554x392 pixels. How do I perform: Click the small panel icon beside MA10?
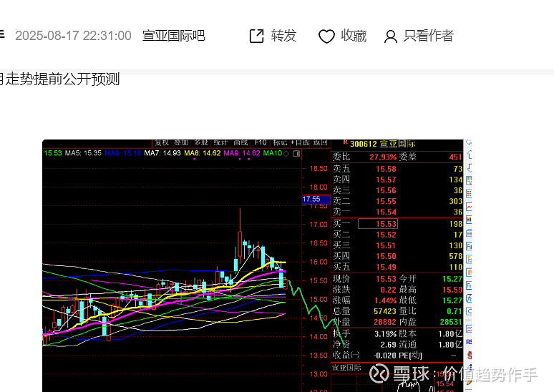296,154
